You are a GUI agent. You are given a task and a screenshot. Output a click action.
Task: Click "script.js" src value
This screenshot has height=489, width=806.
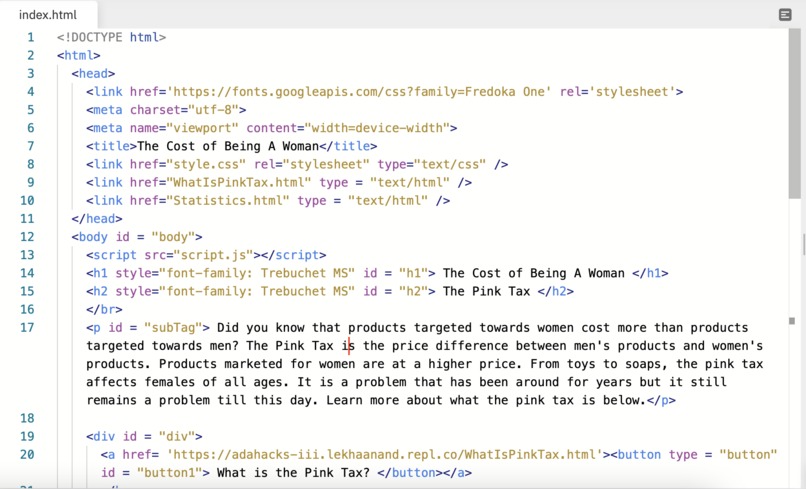point(213,255)
